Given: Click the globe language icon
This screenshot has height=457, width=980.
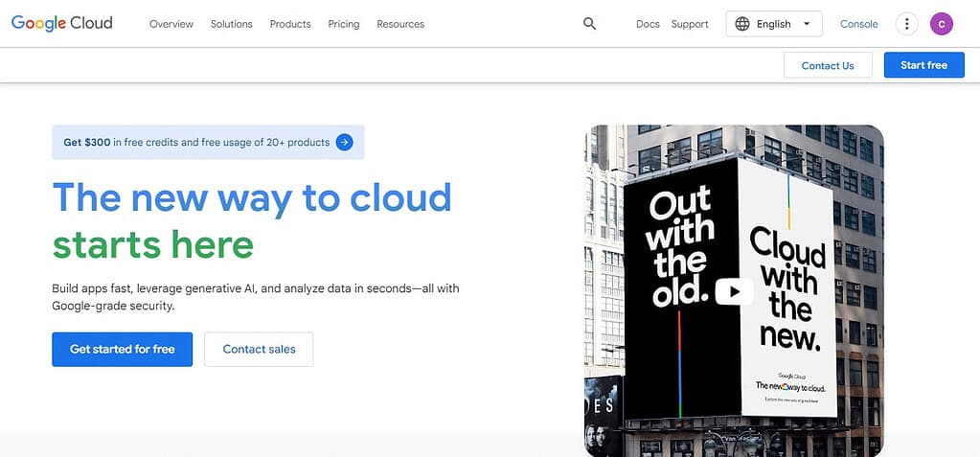Looking at the screenshot, I should 741,24.
